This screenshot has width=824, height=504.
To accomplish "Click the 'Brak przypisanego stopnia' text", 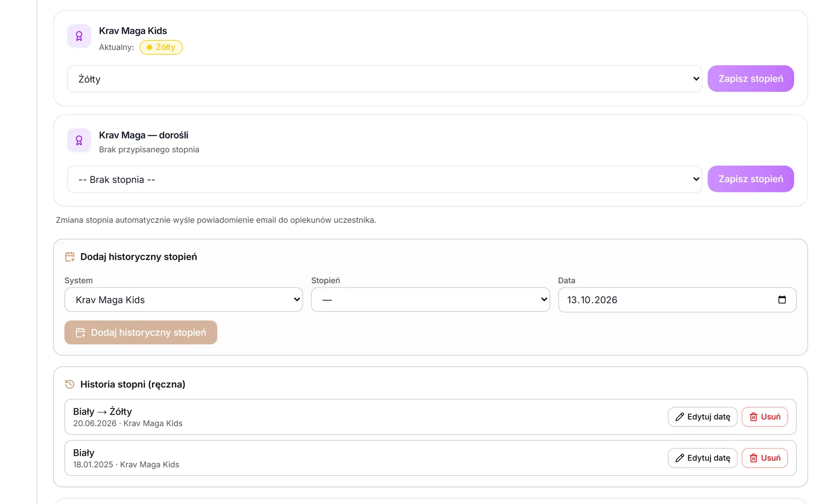I will 149,150.
